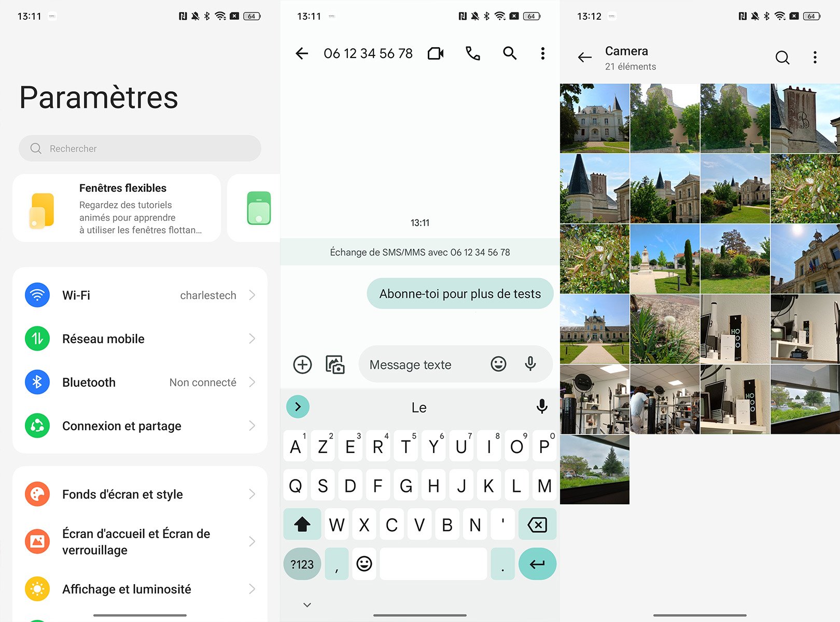Screen dimensions: 840x622
Task: Select the 'Le' word suggestion
Action: click(x=419, y=407)
